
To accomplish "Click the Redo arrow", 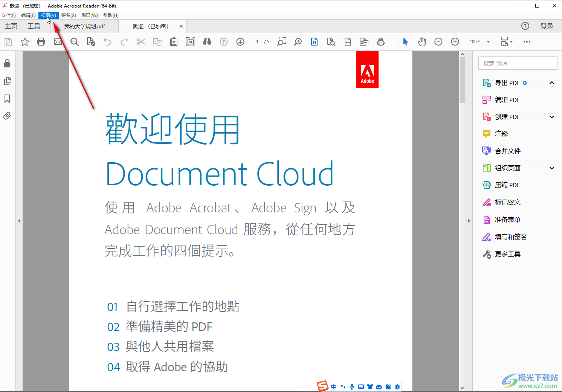I will (x=124, y=42).
